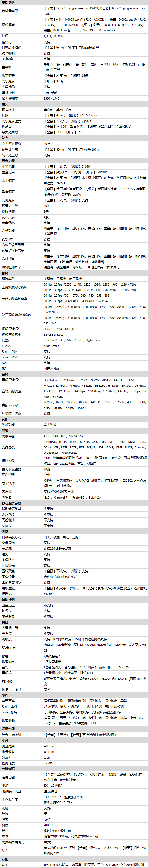Click the '垂直速度' row label
The width and height of the screenshot is (149, 868).
tap(9, 192)
